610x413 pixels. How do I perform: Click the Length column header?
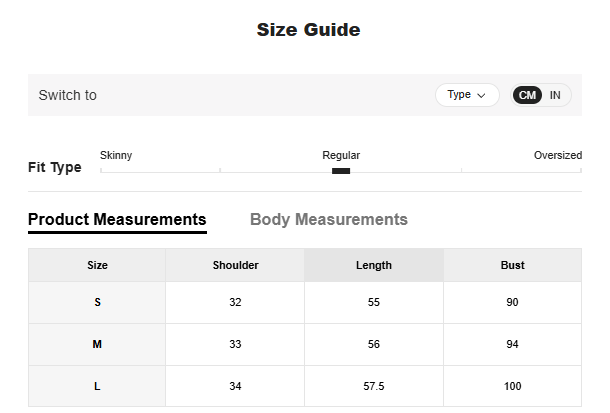(x=374, y=265)
